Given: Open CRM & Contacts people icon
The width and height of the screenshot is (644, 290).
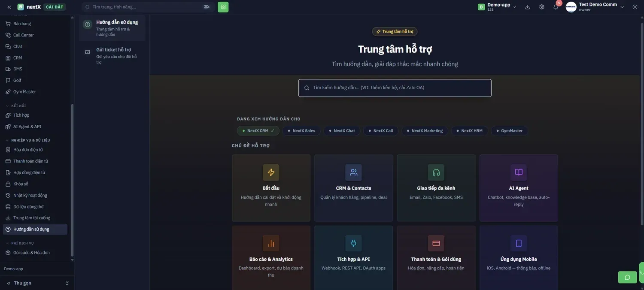Looking at the screenshot, I should click(x=353, y=172).
